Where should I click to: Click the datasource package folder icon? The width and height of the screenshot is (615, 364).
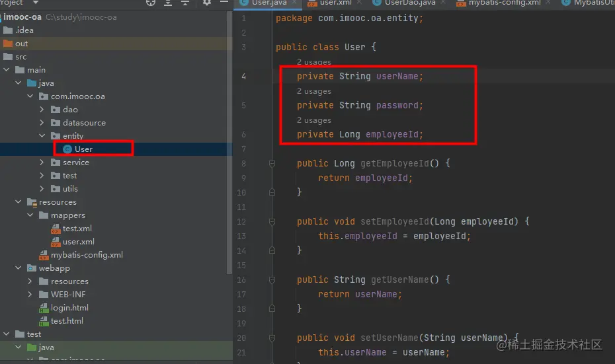click(56, 123)
